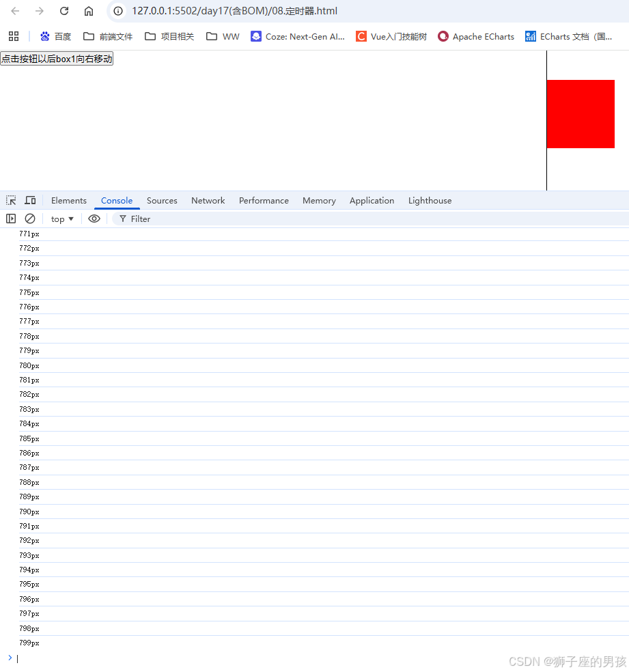Click the red box1 square
This screenshot has width=629, height=672.
pyautogui.click(x=581, y=114)
